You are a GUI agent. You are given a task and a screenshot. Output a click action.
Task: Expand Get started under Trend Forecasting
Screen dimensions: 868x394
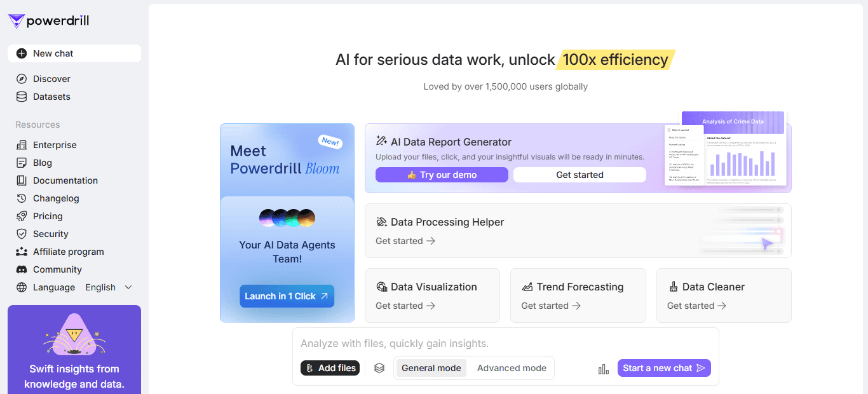[x=550, y=306]
